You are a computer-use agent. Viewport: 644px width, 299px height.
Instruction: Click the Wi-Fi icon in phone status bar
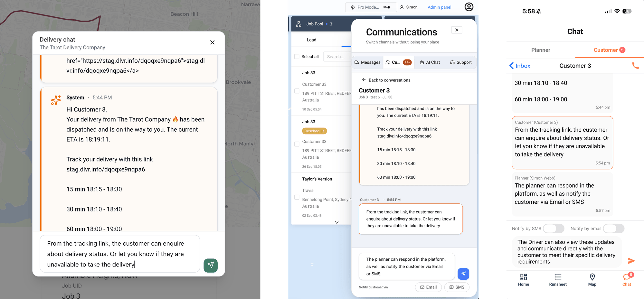[617, 11]
